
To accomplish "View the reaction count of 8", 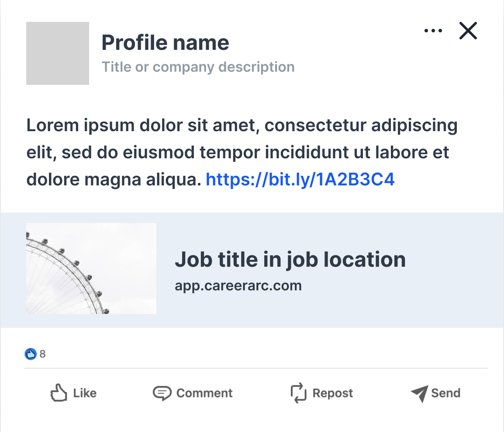I will tap(42, 354).
